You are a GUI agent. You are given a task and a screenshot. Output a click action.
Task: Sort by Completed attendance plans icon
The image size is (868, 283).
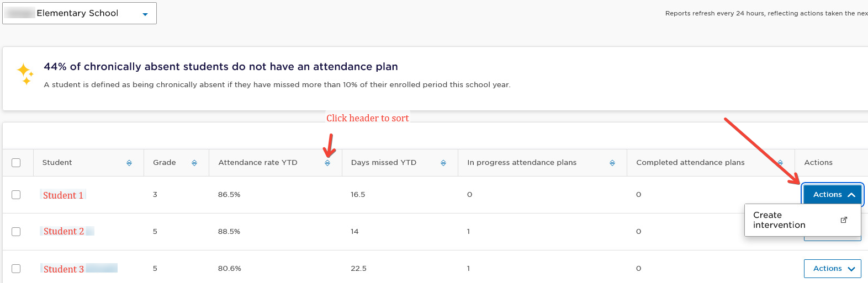point(780,163)
